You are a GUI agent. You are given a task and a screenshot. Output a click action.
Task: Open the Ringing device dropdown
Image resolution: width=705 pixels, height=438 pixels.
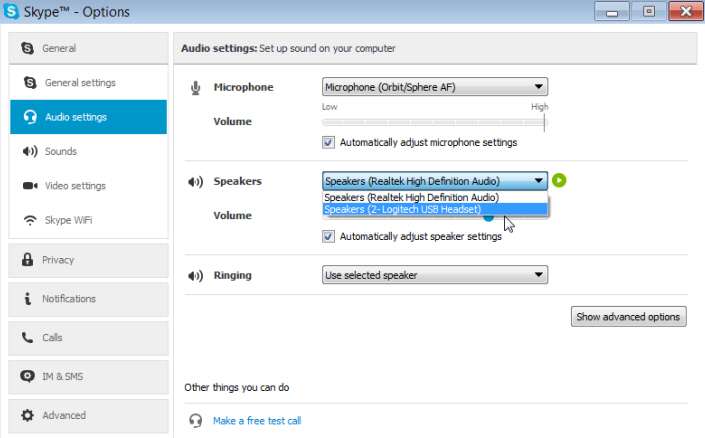(x=435, y=275)
